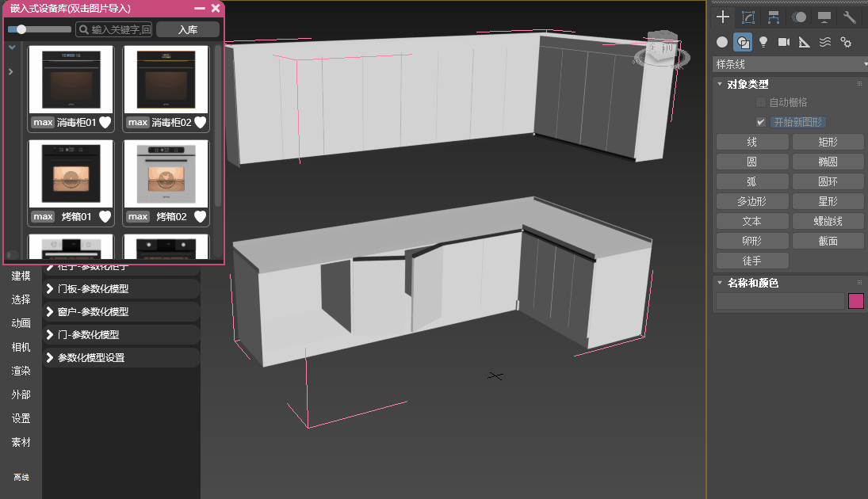
Task: Create a 星形 shape
Action: click(x=828, y=201)
